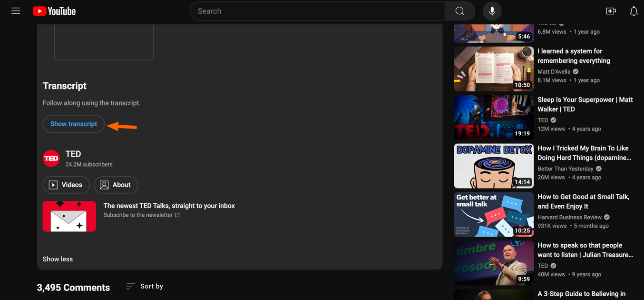Image resolution: width=644 pixels, height=300 pixels.
Task: Go to the YouTube home logo
Action: pyautogui.click(x=54, y=11)
